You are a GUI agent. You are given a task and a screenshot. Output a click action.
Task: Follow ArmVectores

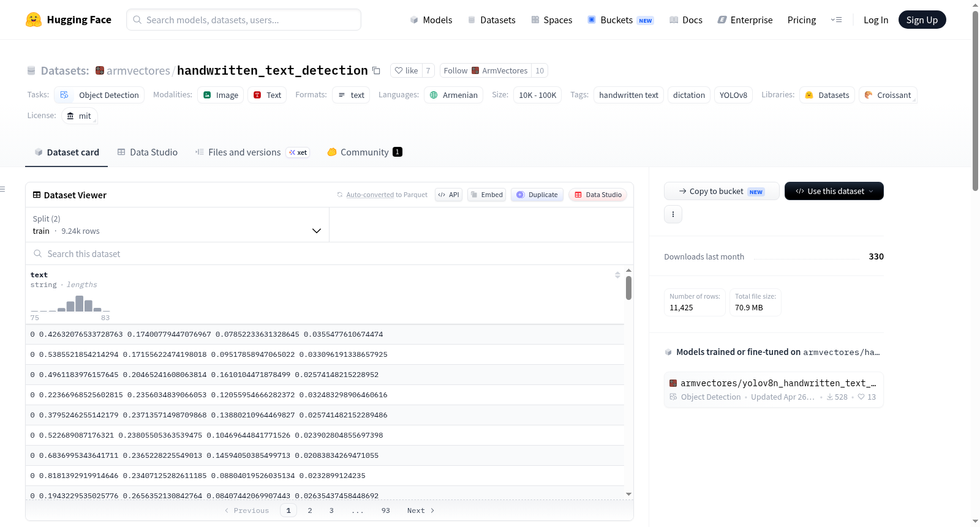[486, 71]
